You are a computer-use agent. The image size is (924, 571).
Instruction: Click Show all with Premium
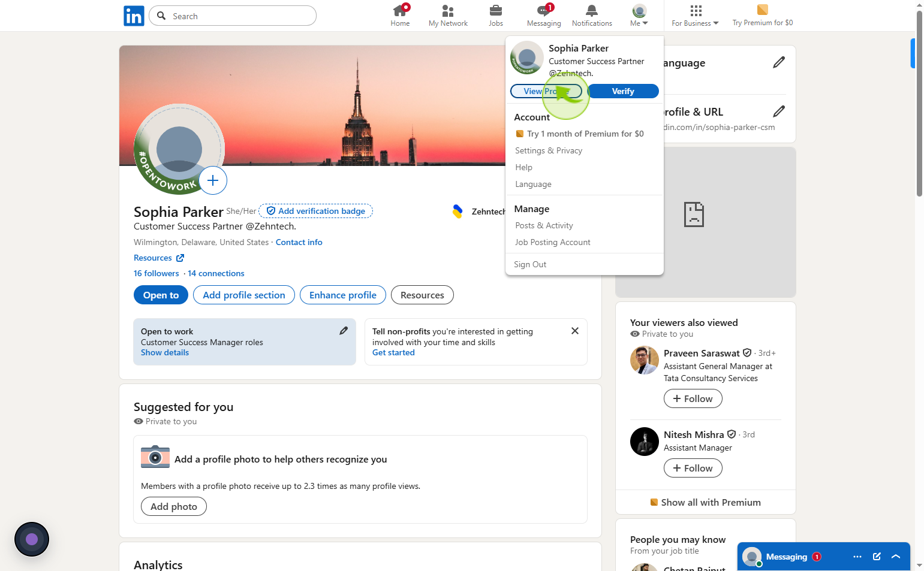(706, 502)
